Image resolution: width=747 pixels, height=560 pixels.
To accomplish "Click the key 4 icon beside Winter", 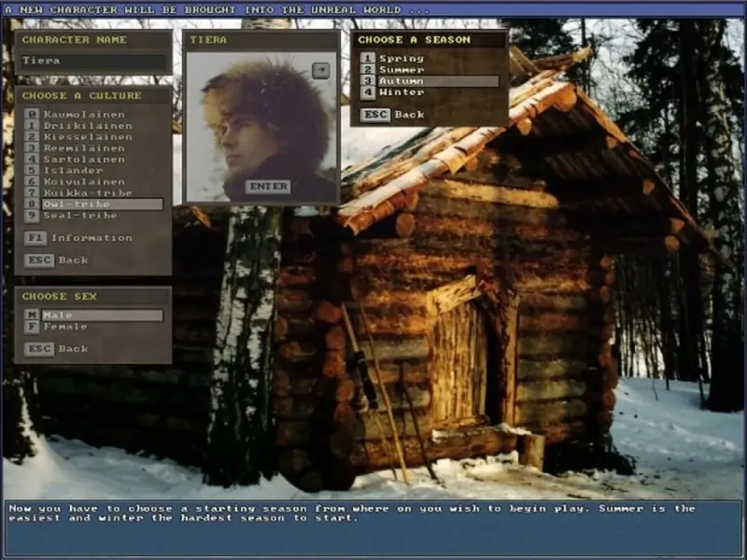I will (x=367, y=92).
